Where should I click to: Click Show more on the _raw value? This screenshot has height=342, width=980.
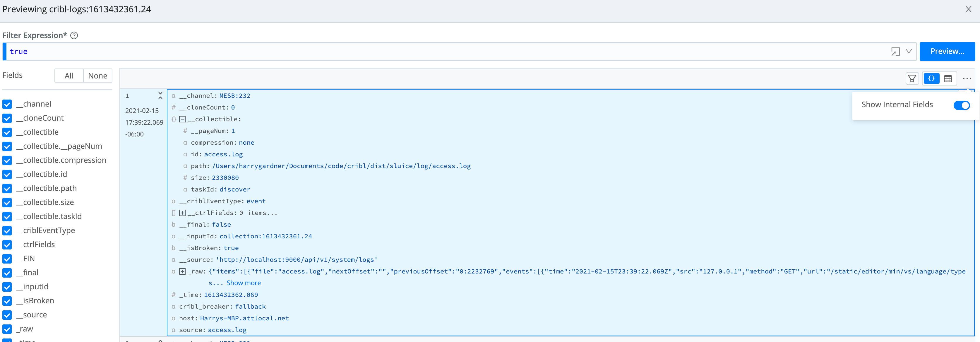pos(244,283)
